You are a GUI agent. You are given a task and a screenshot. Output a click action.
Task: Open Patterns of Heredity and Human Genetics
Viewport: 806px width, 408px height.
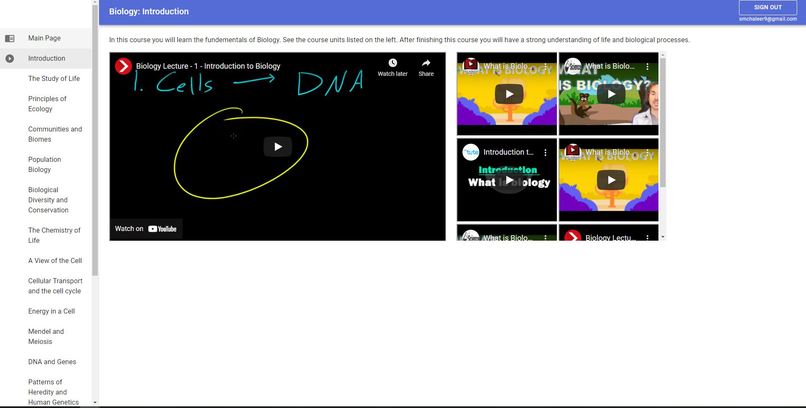coord(53,392)
